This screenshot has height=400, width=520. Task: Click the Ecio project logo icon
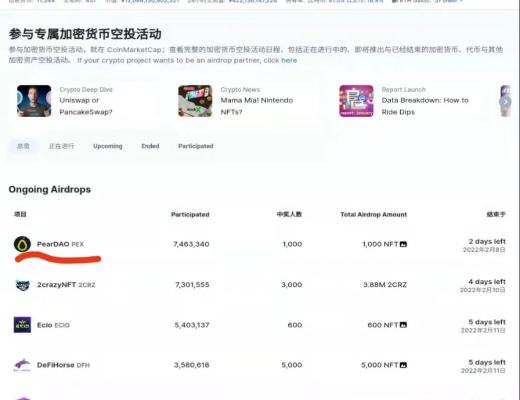coord(22,325)
